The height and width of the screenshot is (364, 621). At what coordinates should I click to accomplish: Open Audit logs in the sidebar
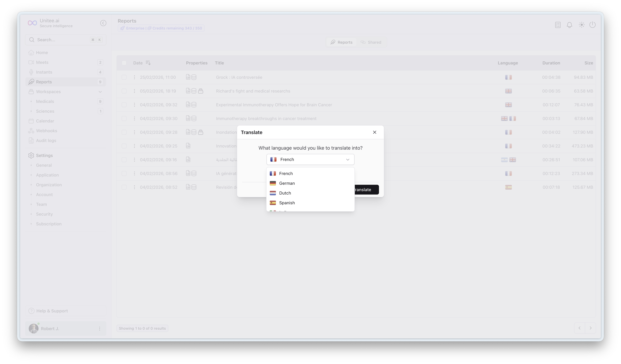click(x=66, y=140)
